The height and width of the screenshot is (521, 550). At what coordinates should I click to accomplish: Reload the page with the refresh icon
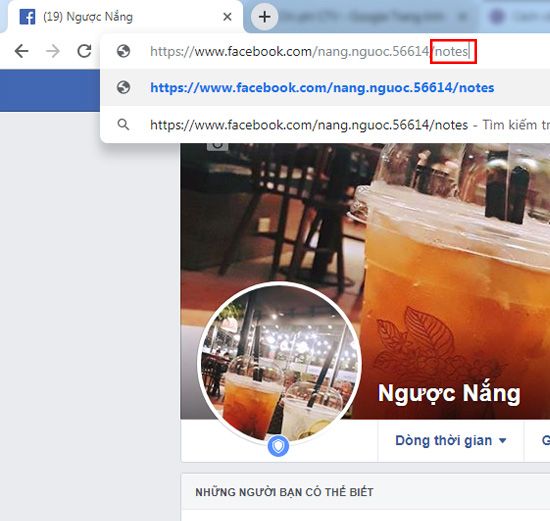coord(84,51)
